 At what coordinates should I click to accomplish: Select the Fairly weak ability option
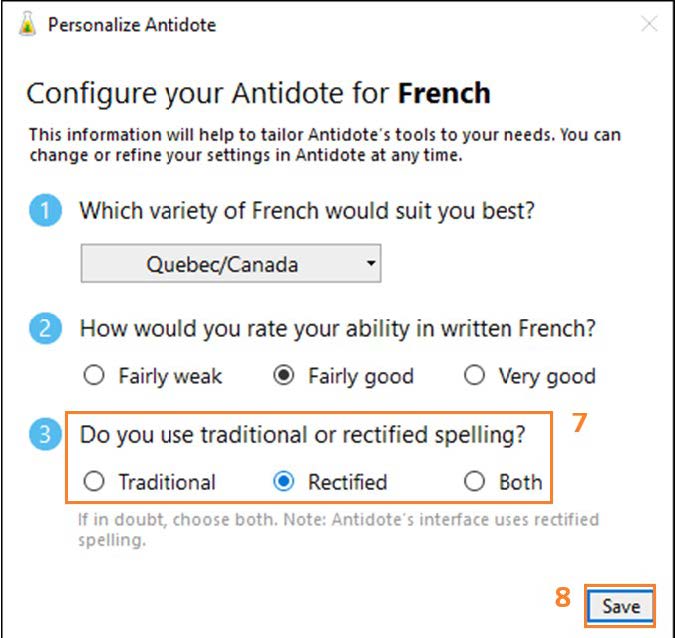click(x=94, y=376)
